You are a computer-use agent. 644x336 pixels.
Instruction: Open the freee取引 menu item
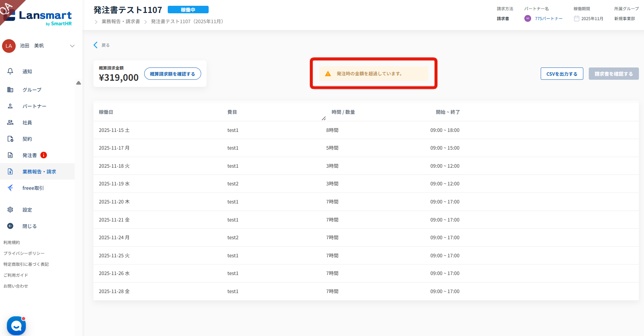tap(33, 188)
